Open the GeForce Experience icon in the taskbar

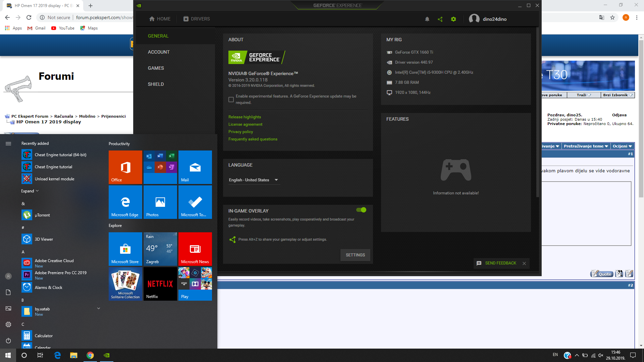107,355
